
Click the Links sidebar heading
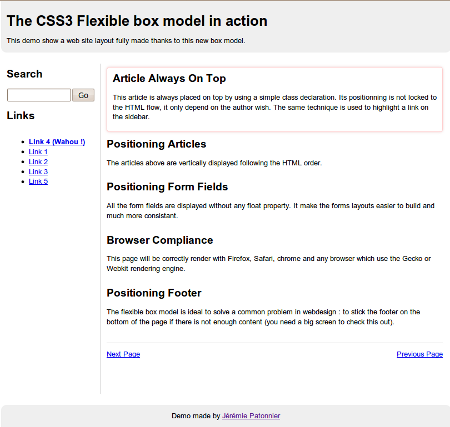pos(21,116)
